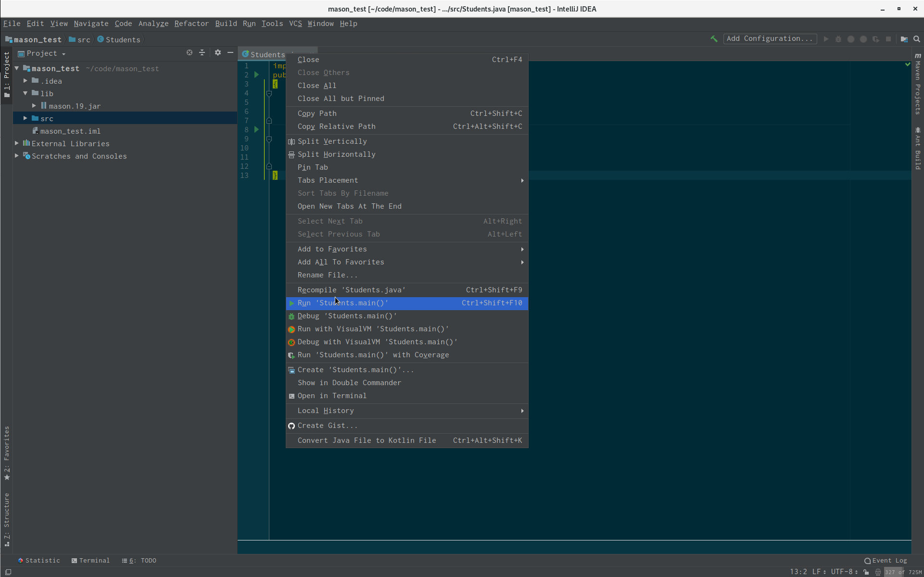Click Collapse All icon in Project panel
Screen dimensions: 924x577
[202, 52]
